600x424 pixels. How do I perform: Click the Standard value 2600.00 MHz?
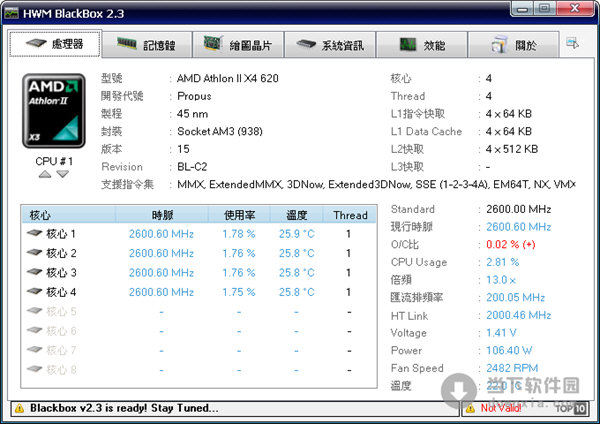[518, 209]
